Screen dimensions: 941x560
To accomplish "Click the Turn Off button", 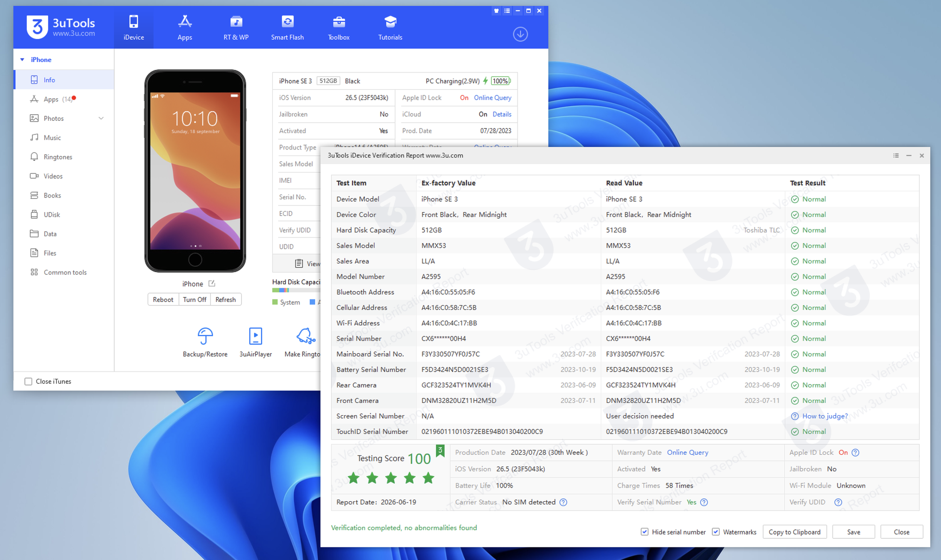I will click(x=195, y=300).
